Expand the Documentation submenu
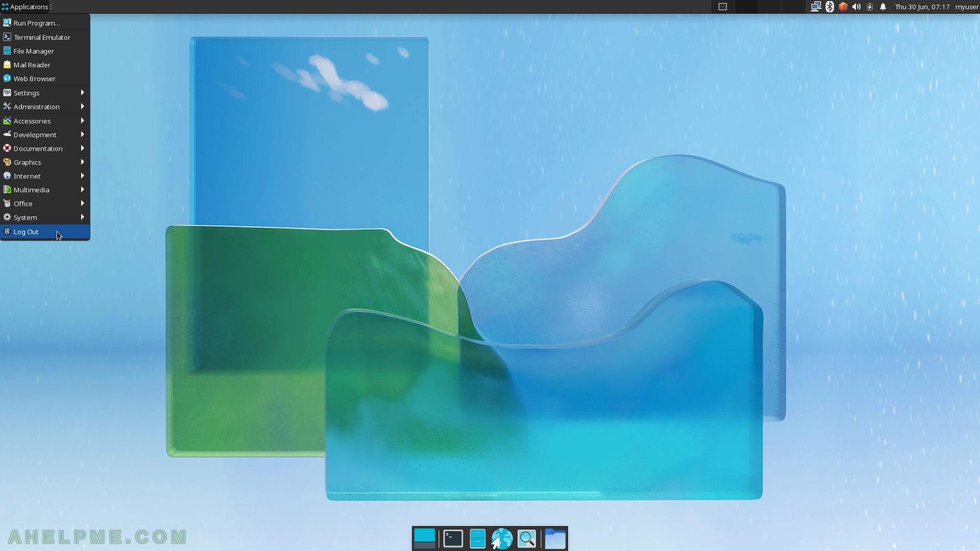The image size is (980, 551). tap(45, 148)
